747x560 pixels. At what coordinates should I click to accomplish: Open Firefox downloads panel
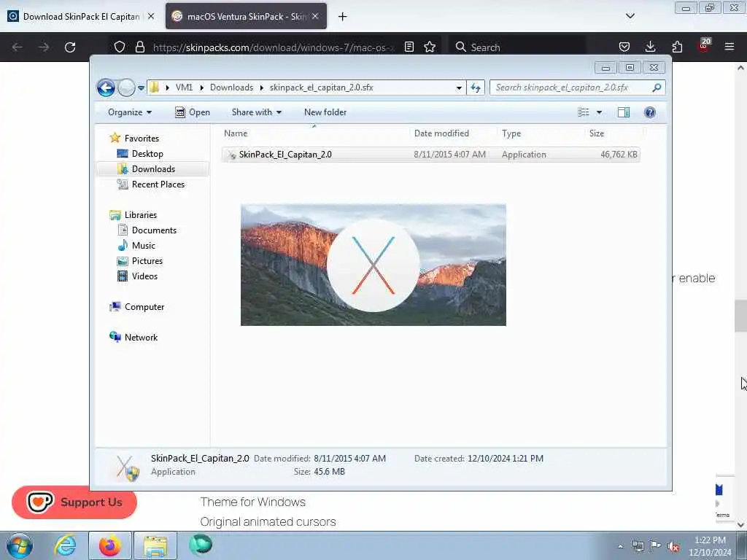(650, 47)
